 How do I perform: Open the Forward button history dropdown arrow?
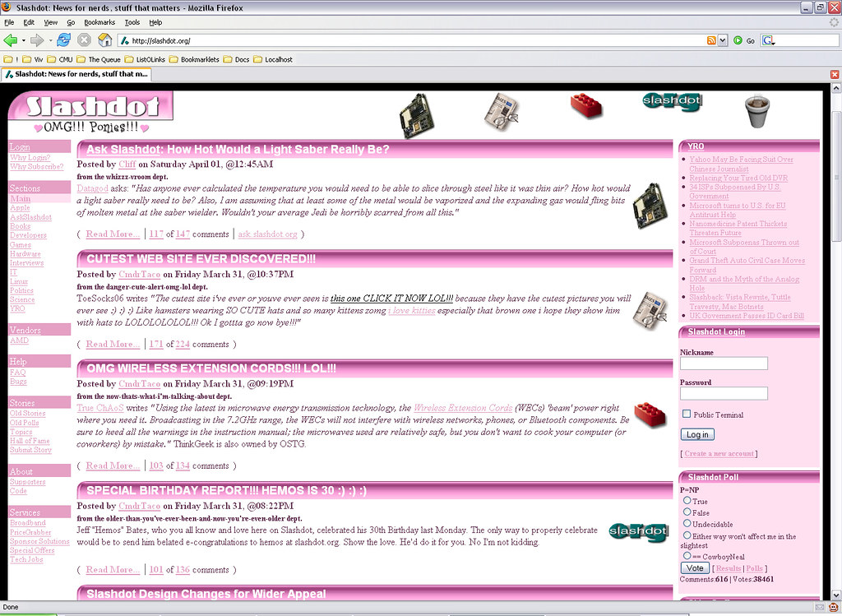pyautogui.click(x=50, y=40)
